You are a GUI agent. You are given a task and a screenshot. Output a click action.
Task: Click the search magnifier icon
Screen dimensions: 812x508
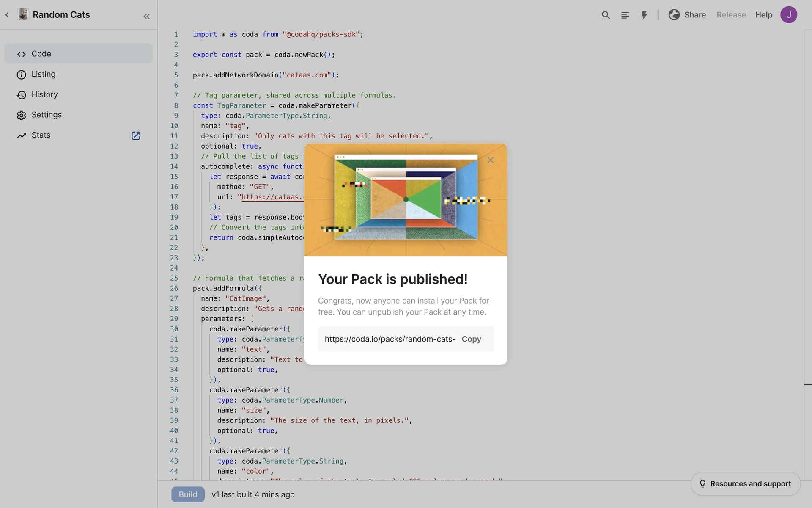pyautogui.click(x=606, y=15)
